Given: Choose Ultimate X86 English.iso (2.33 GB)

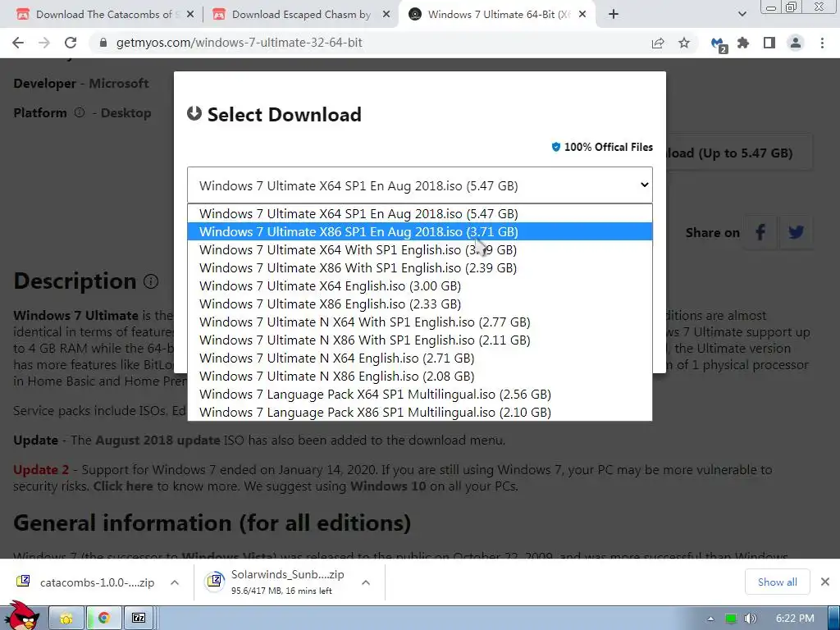Looking at the screenshot, I should 419,304.
